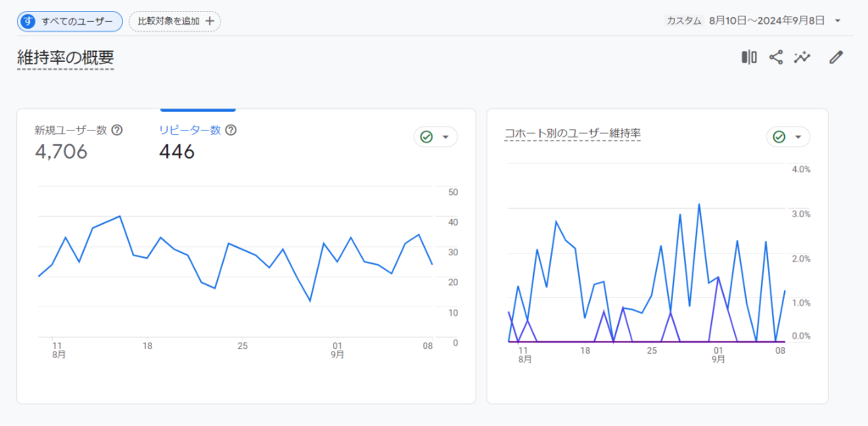This screenshot has height=426, width=868.
Task: Expand dropdown arrow on cohort retention card
Action: (x=798, y=137)
